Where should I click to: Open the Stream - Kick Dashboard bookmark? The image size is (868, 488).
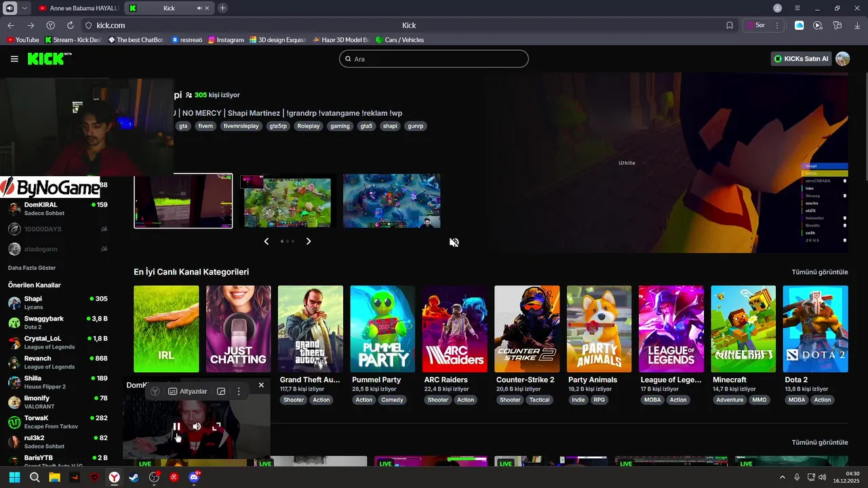73,40
